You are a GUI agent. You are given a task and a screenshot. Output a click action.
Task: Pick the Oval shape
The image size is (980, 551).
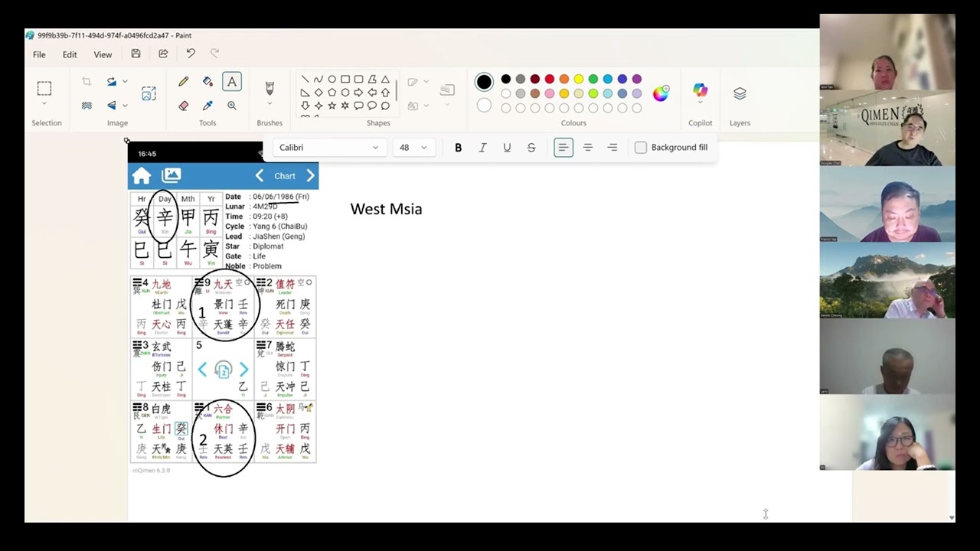[332, 79]
